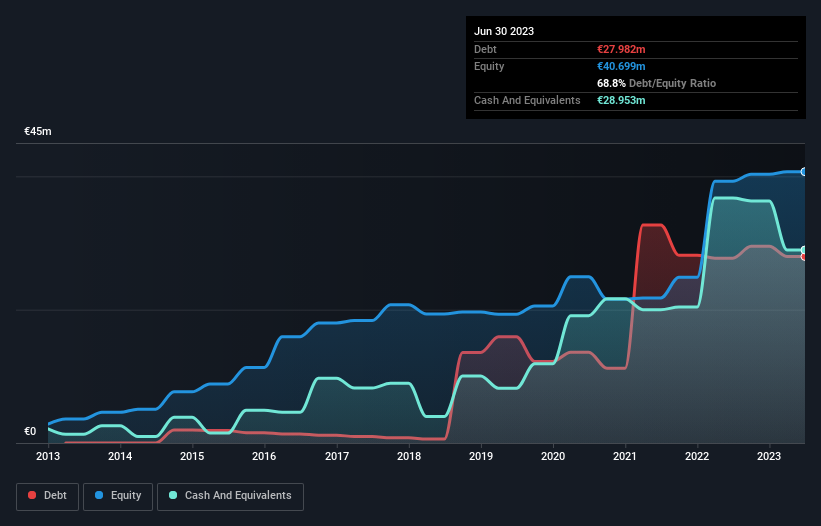Click the Equity row label in tooltip
Image resolution: width=821 pixels, height=526 pixels.
489,66
